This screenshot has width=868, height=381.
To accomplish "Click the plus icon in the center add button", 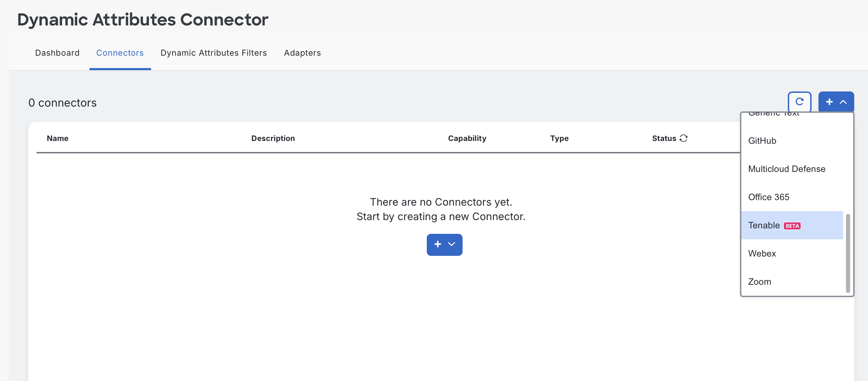I will (437, 244).
